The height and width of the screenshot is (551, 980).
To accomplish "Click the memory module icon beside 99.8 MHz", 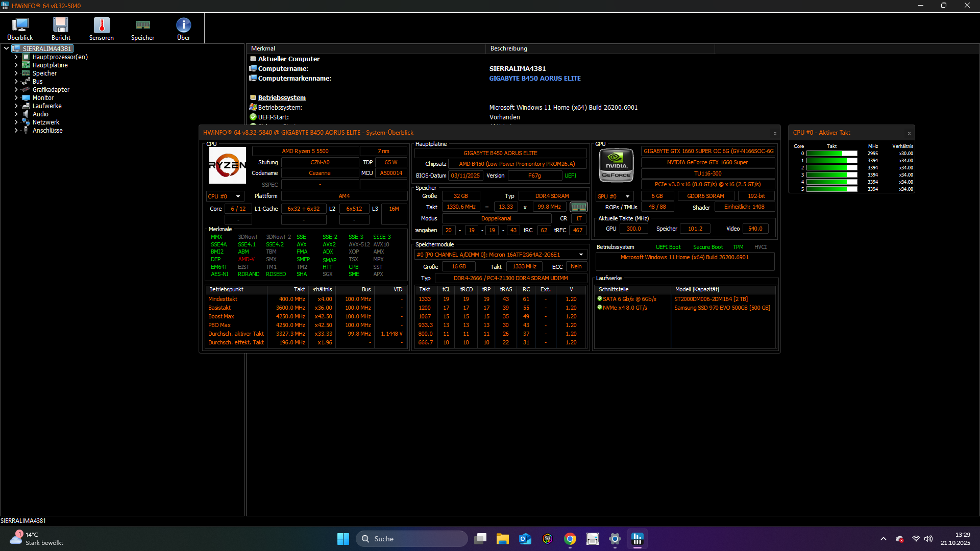I will tap(578, 207).
